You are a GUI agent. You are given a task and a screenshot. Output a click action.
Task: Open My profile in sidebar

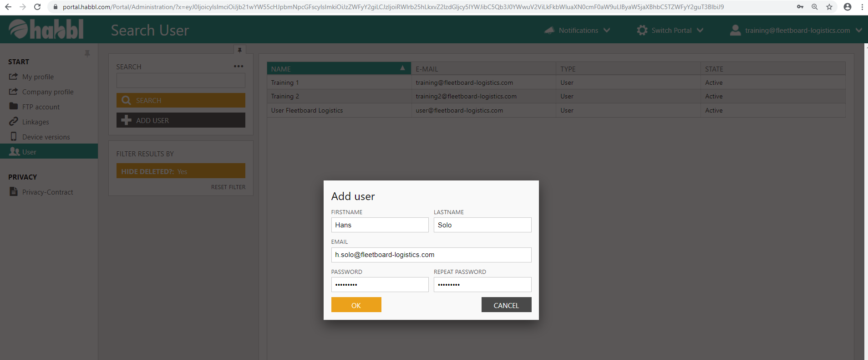[x=38, y=77]
